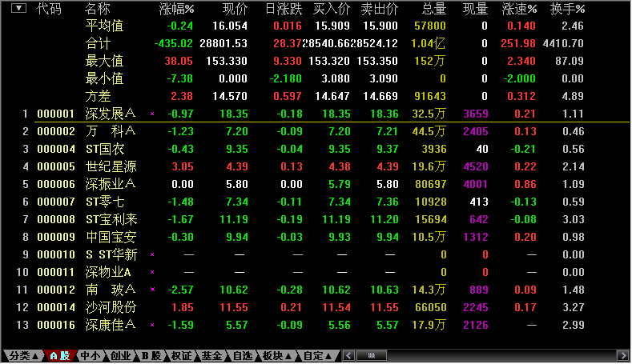Screen dimensions: 632x364
Task: Click stock code 000011
Action: [56, 273]
